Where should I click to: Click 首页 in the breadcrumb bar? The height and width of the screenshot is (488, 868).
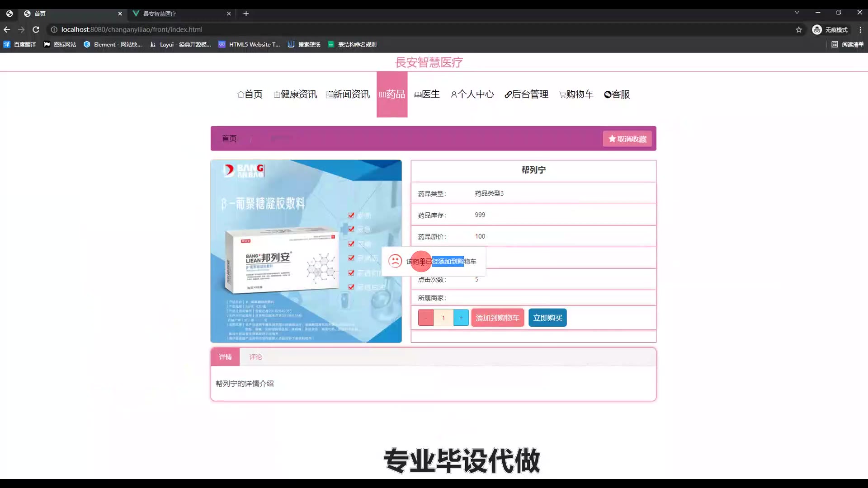point(229,138)
